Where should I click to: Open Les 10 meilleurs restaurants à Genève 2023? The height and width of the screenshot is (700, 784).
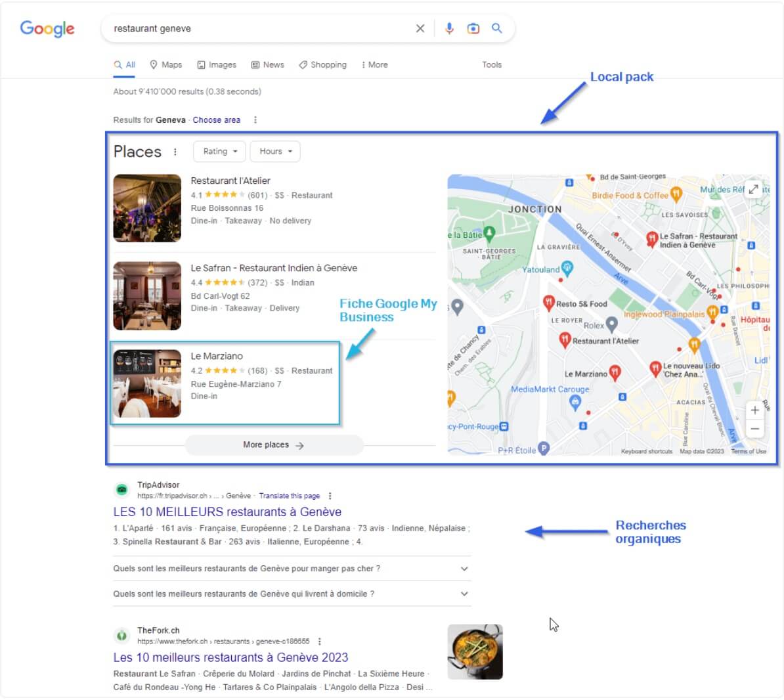[230, 657]
